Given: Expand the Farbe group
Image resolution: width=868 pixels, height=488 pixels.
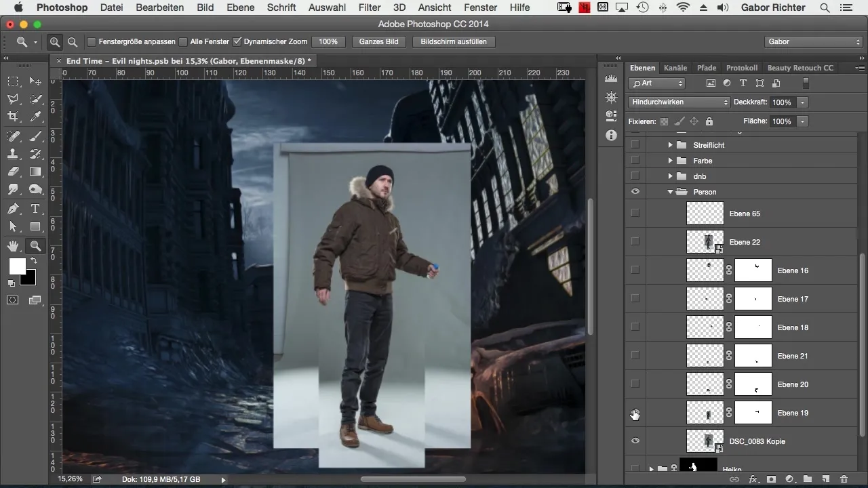Looking at the screenshot, I should 670,161.
